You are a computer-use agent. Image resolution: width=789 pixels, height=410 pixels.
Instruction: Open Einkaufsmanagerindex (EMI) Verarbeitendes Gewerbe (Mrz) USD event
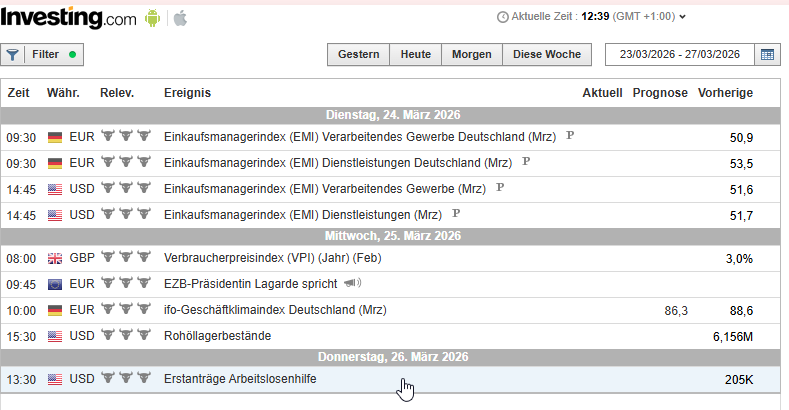coord(325,189)
